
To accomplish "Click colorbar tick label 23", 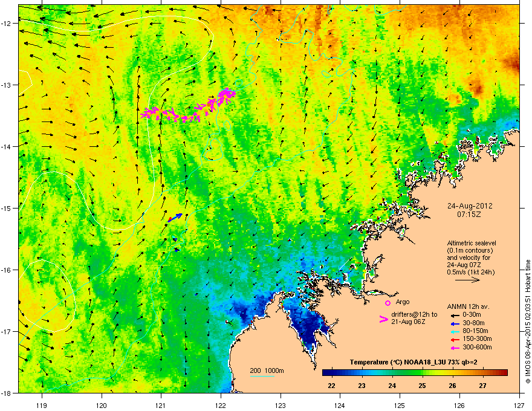I will tap(362, 386).
